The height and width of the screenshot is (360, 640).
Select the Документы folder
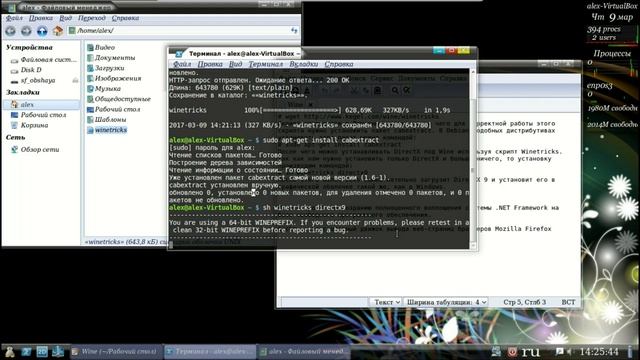[x=111, y=58]
